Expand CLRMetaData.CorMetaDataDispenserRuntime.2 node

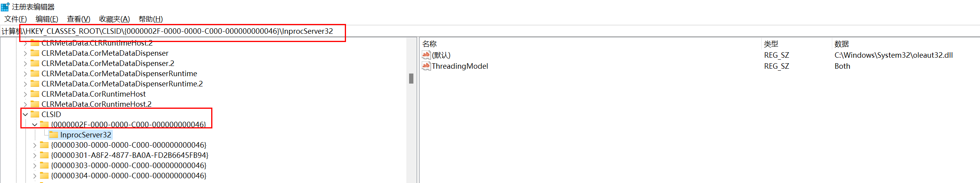point(25,84)
